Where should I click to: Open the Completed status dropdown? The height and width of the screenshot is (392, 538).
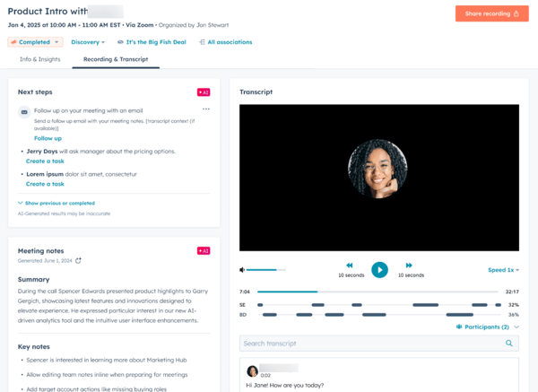36,42
